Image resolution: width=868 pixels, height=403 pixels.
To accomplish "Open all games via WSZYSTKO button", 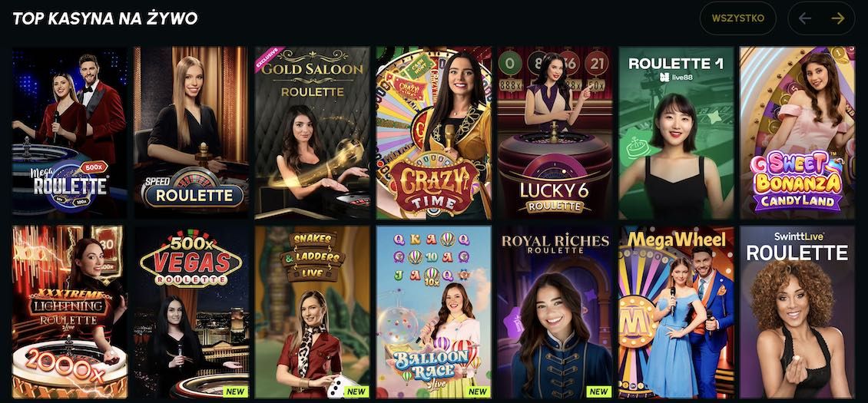I will pyautogui.click(x=738, y=18).
